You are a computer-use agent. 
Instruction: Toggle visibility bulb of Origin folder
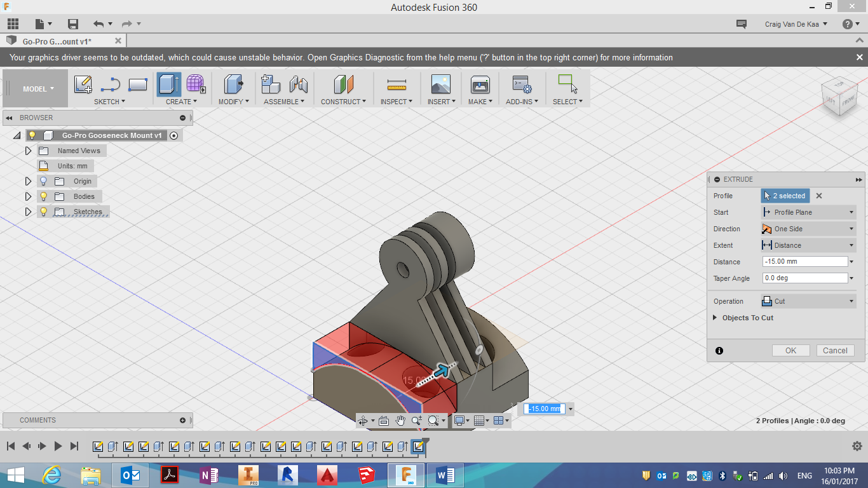point(43,181)
